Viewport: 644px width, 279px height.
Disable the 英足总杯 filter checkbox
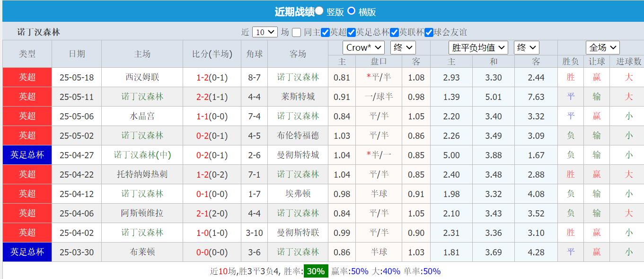point(352,32)
